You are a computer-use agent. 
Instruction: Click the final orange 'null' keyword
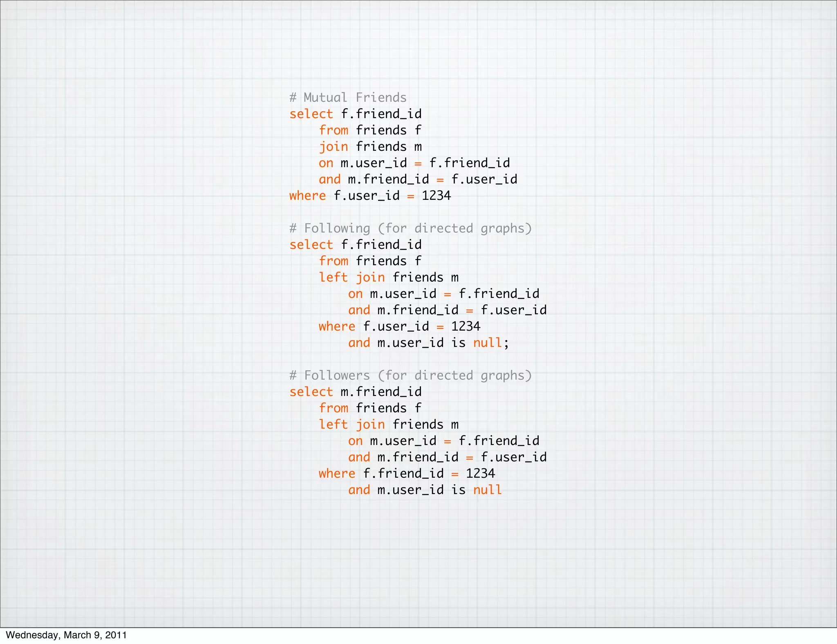click(487, 490)
